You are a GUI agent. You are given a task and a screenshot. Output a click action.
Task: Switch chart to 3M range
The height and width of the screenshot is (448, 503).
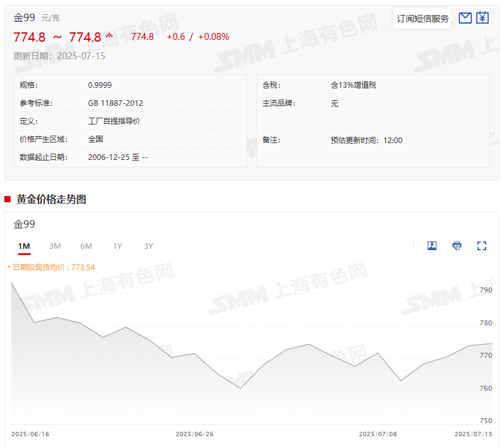click(55, 246)
